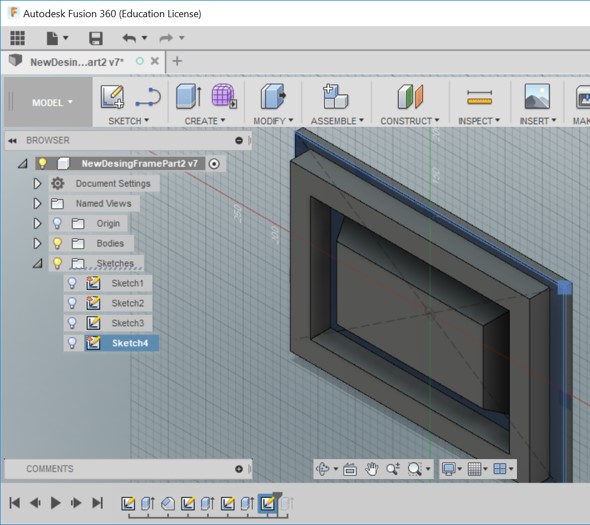Viewport: 590px width, 525px height.
Task: Activate the Measure inspect tool
Action: click(x=479, y=97)
